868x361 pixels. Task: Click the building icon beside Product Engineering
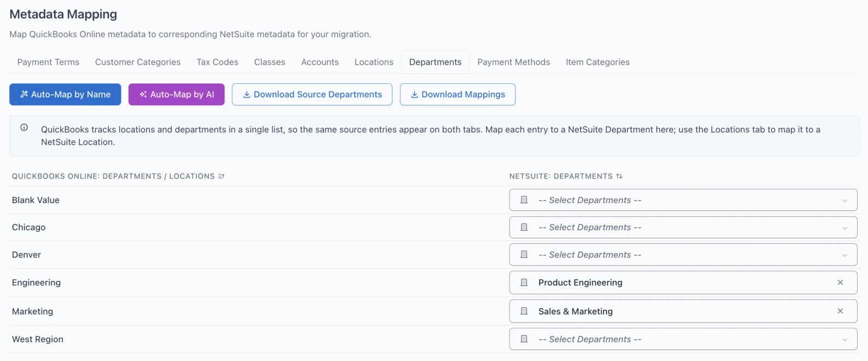(x=524, y=283)
